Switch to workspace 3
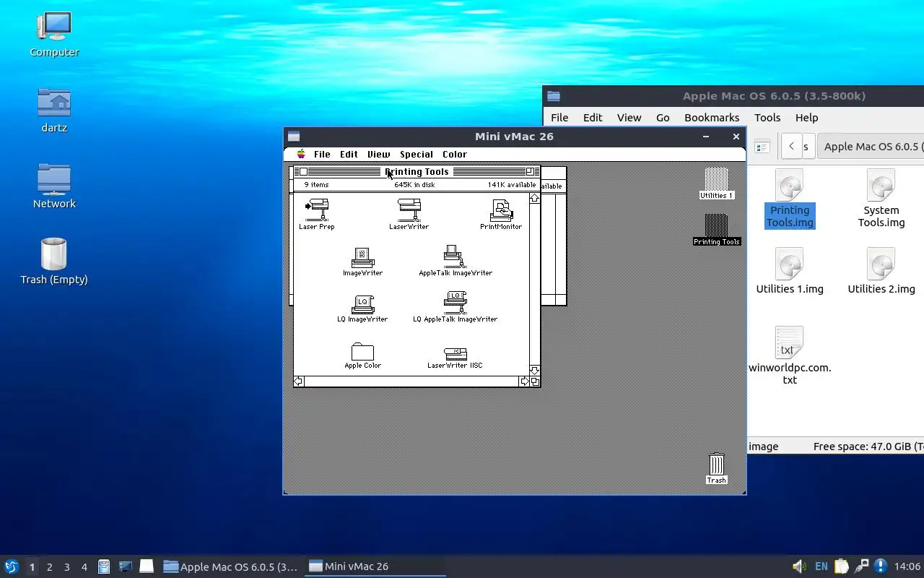The height and width of the screenshot is (578, 924). (66, 566)
